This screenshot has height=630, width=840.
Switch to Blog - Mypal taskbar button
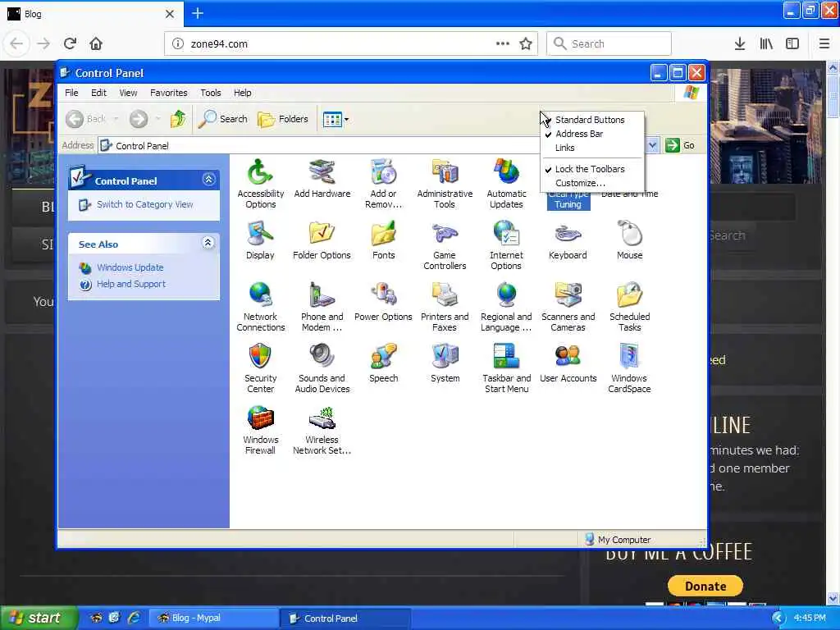[212, 618]
